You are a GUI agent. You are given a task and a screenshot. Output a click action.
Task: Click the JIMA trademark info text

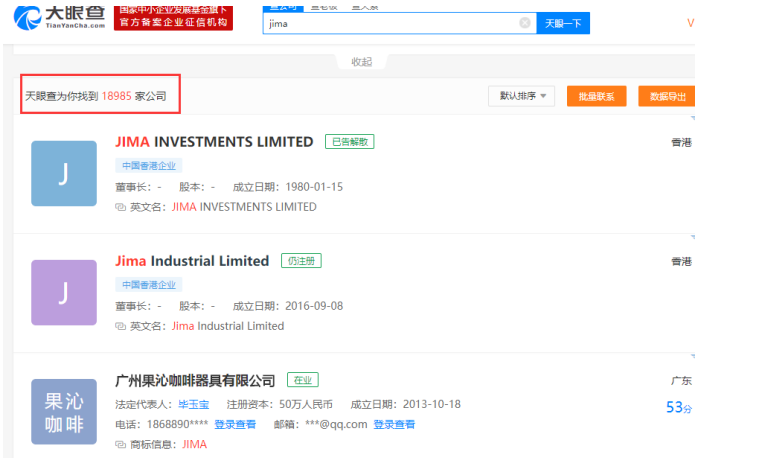pyautogui.click(x=194, y=444)
